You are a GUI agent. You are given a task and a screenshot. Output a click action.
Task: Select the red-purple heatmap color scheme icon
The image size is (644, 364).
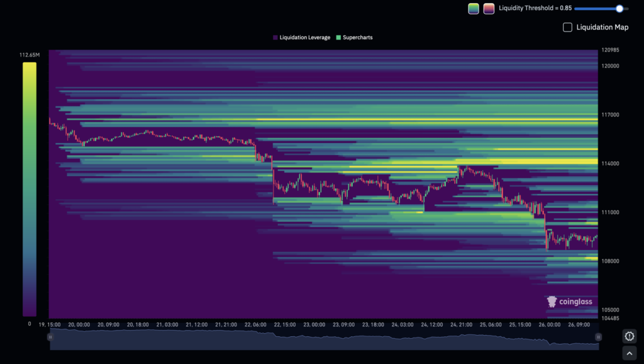tap(489, 8)
